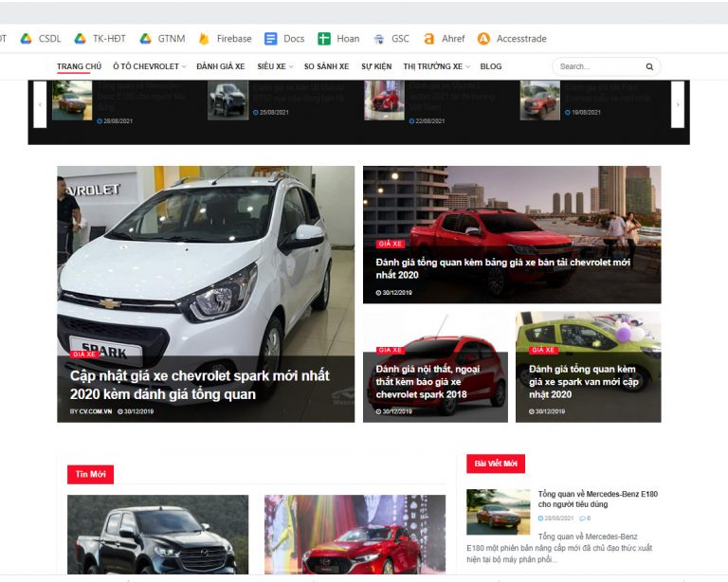Select the Tin Mới section tab
Screen dimensions: 728x582
tap(91, 474)
